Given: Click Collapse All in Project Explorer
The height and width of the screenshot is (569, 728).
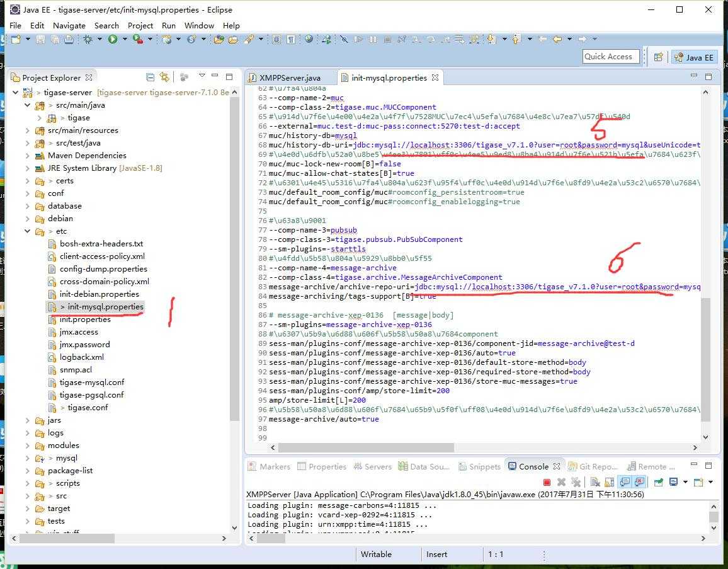Looking at the screenshot, I should 150,77.
